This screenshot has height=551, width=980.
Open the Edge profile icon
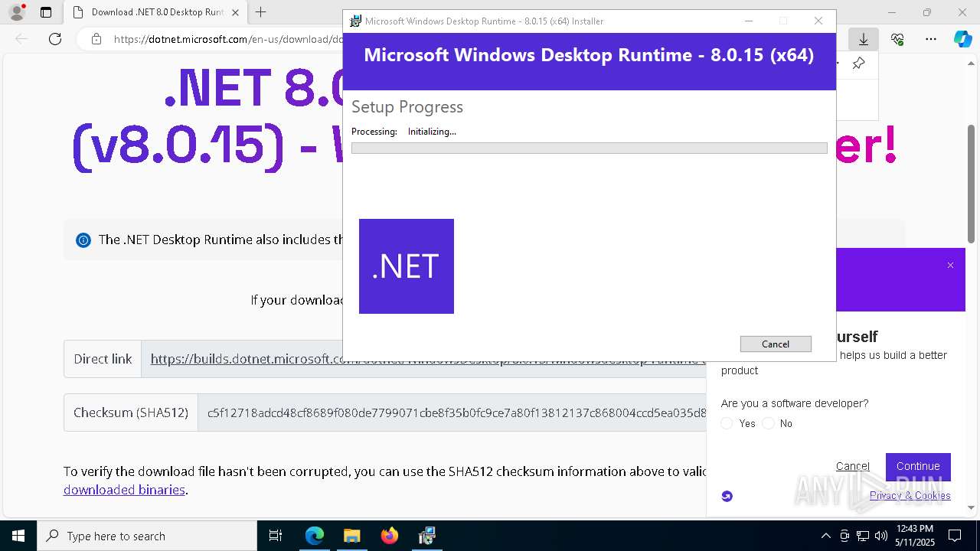tap(17, 12)
